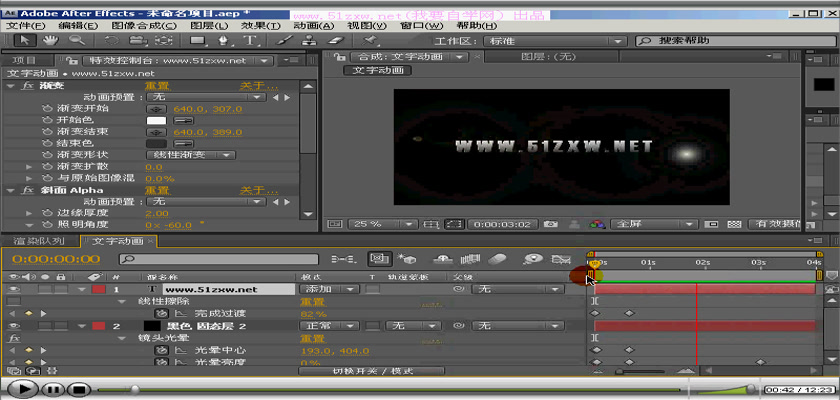840x400 pixels.
Task: Click 关于... link for 斜面 Alpha
Action: (x=259, y=190)
